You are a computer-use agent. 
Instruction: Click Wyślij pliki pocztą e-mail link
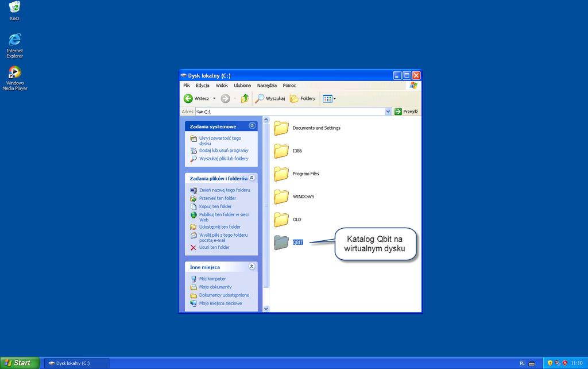223,237
